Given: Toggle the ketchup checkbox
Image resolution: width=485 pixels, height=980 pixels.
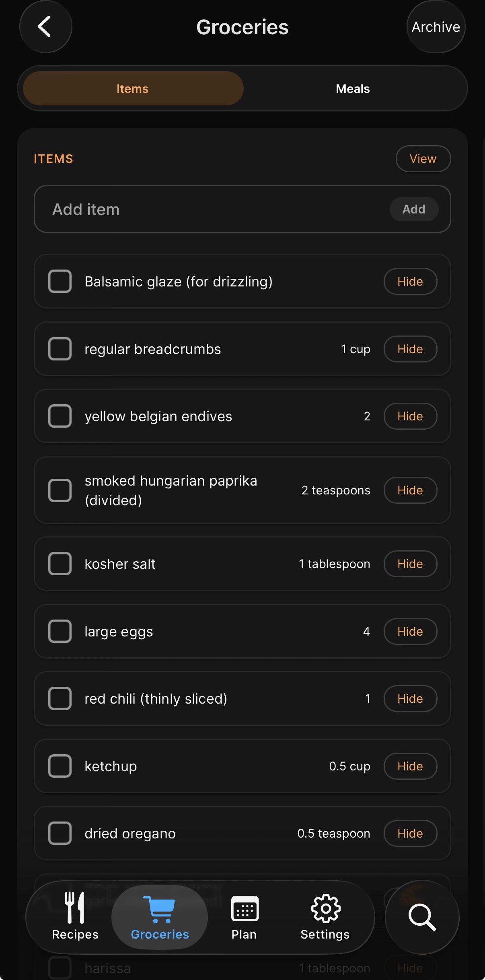Looking at the screenshot, I should 60,766.
